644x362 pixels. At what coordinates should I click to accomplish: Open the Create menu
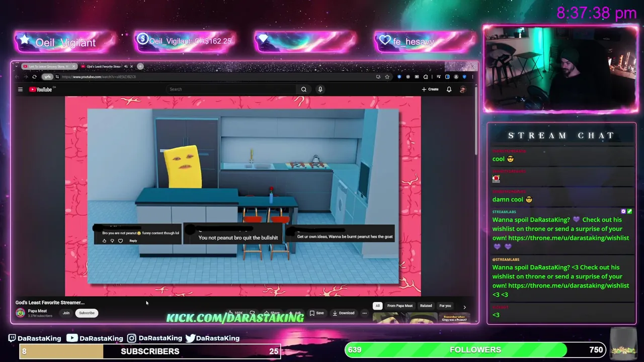(x=430, y=89)
